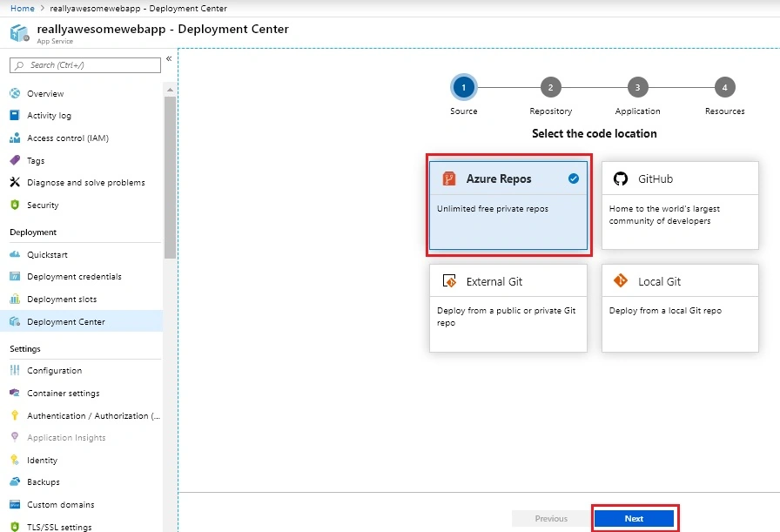This screenshot has height=532, width=780.
Task: Click the Custom domains label
Action: click(61, 504)
